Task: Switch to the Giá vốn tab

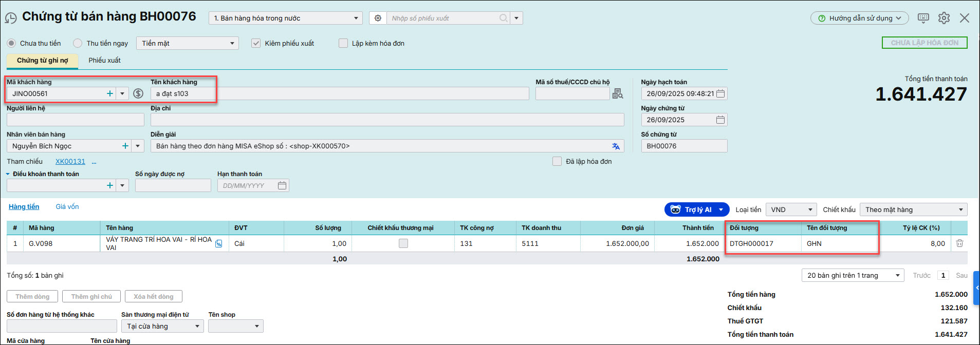Action: (x=67, y=206)
